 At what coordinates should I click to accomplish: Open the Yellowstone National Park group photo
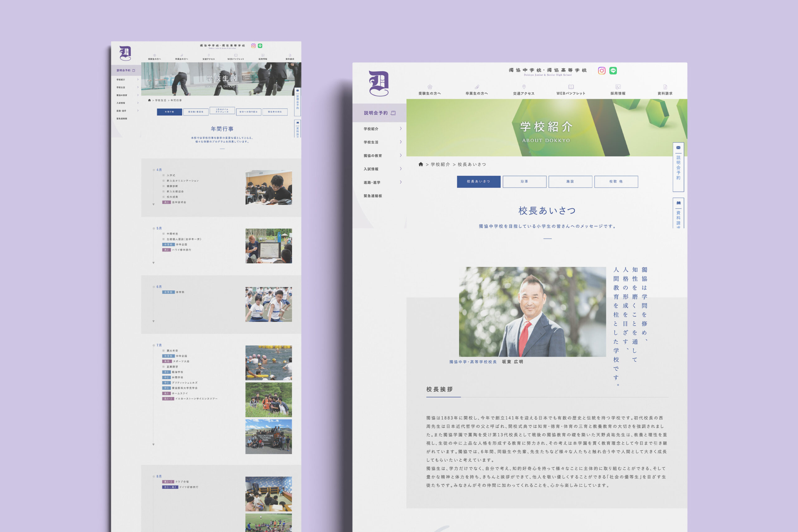pos(269,437)
